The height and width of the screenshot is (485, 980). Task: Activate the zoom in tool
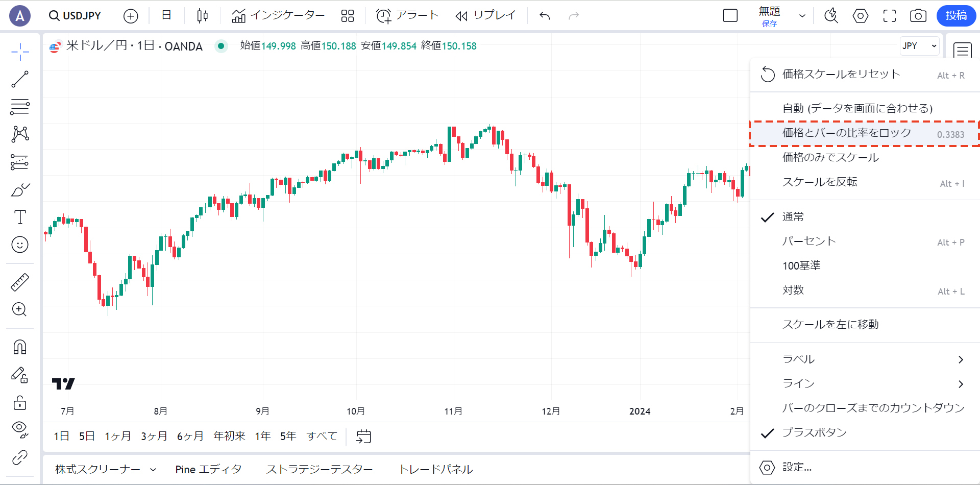20,309
